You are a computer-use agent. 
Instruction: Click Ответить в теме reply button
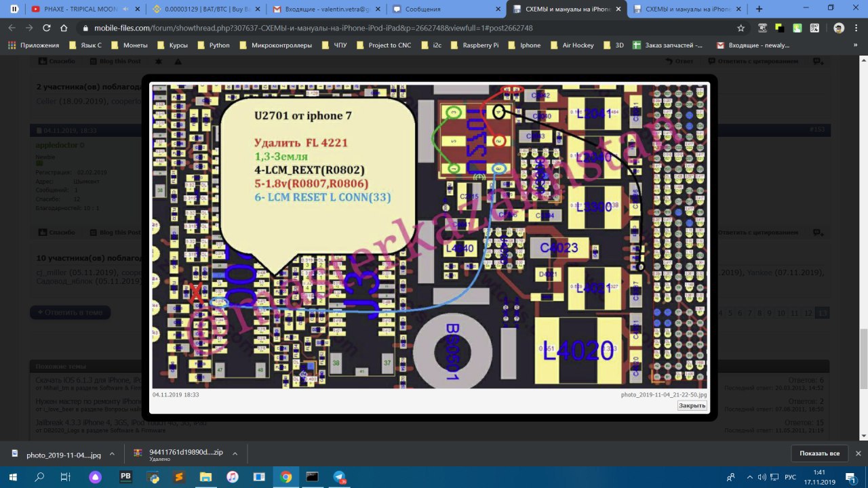tap(70, 312)
